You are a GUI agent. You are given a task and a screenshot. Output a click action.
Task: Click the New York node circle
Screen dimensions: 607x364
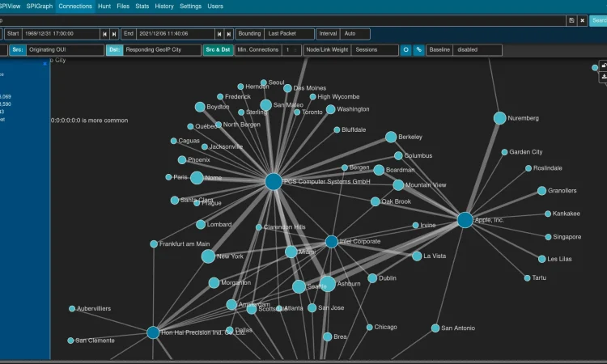[208, 256]
